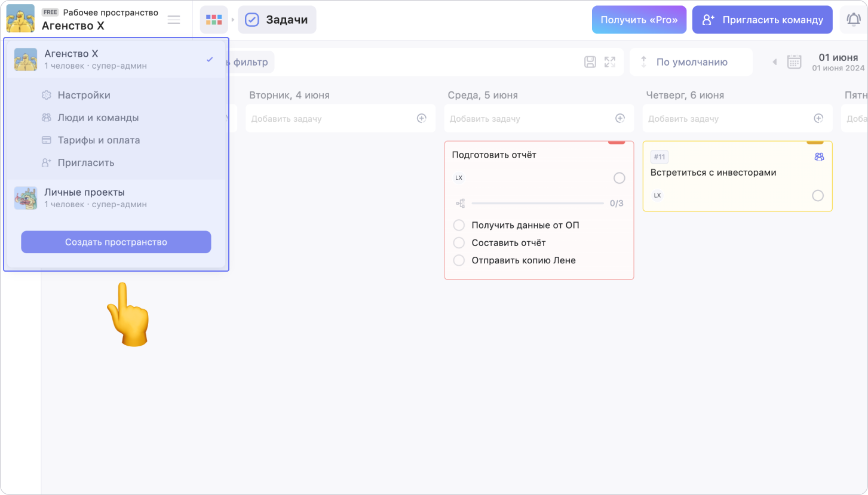Open the По умолчанию sort dropdown

tap(691, 62)
